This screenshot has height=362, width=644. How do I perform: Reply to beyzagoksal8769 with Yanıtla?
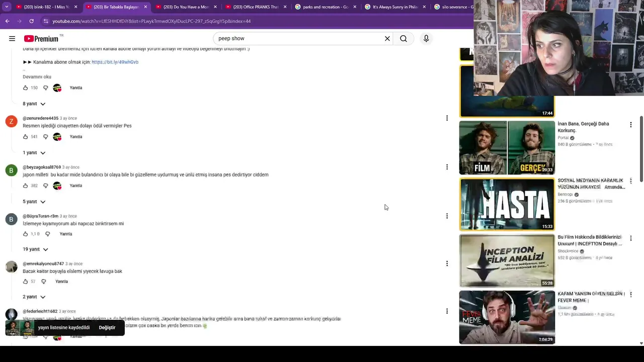tap(76, 186)
